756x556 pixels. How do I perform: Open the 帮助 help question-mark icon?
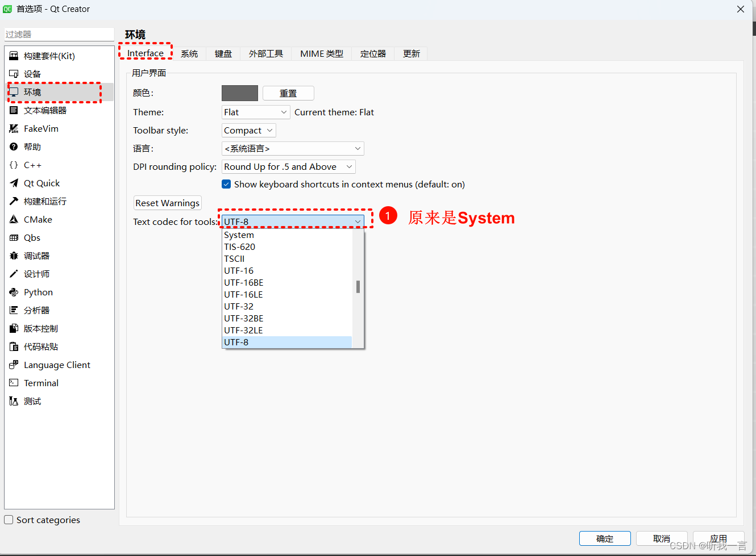[14, 147]
